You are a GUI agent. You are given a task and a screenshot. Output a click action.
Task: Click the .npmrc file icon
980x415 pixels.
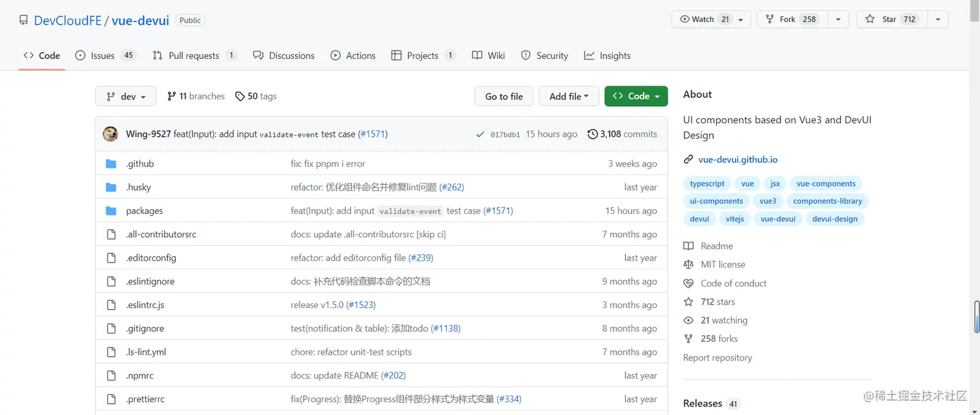(x=111, y=375)
